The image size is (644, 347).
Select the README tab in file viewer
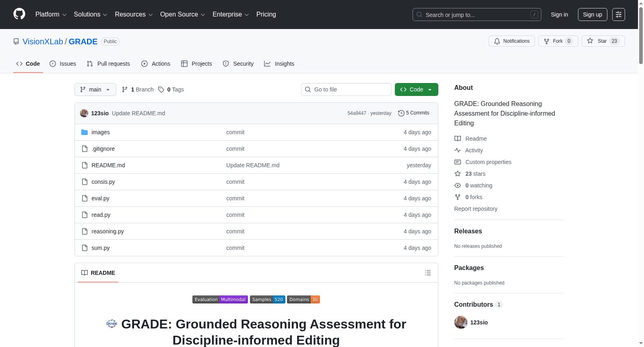98,273
